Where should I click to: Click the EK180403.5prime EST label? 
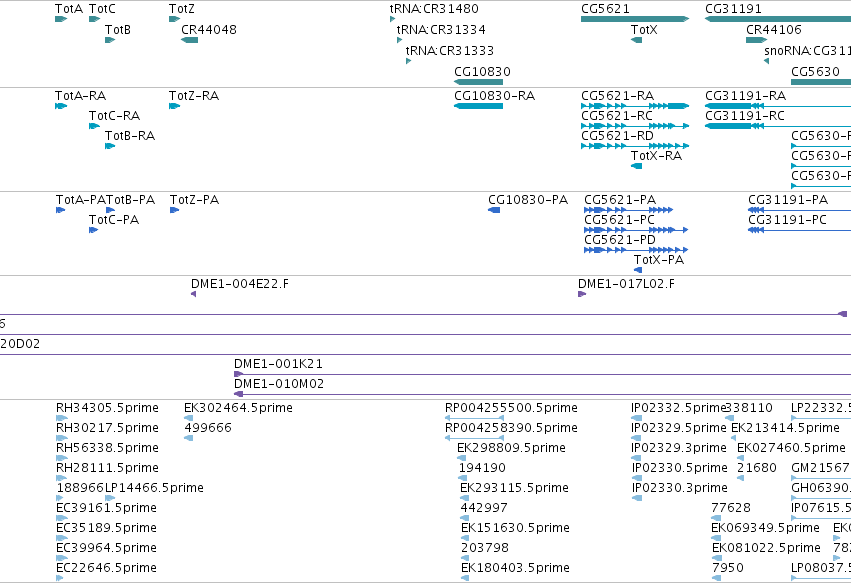pyautogui.click(x=515, y=568)
